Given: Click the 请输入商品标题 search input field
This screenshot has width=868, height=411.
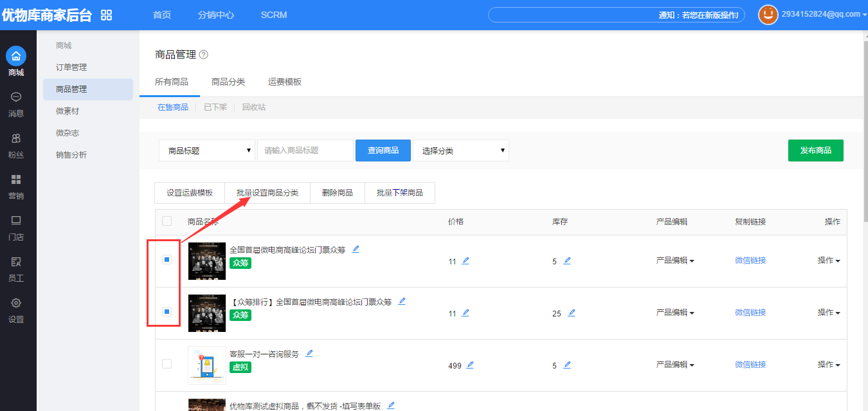Looking at the screenshot, I should [x=305, y=151].
